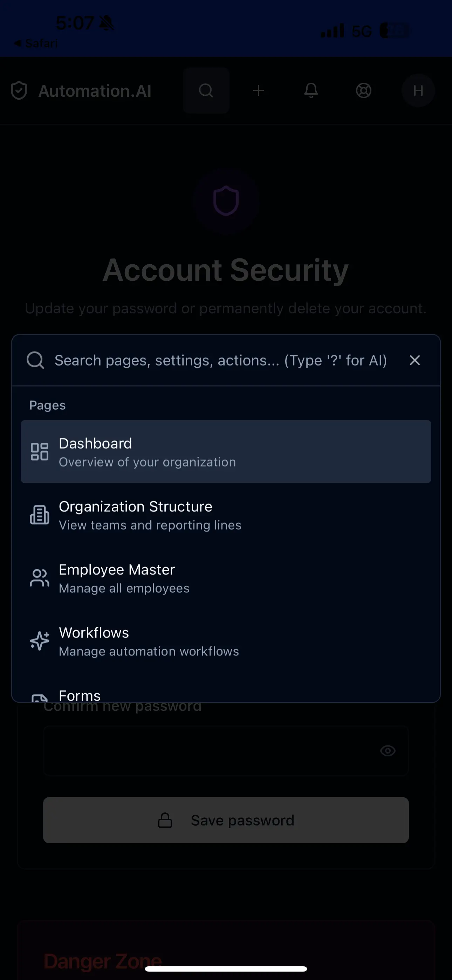452x980 pixels.
Task: Open the notifications bell
Action: [311, 90]
